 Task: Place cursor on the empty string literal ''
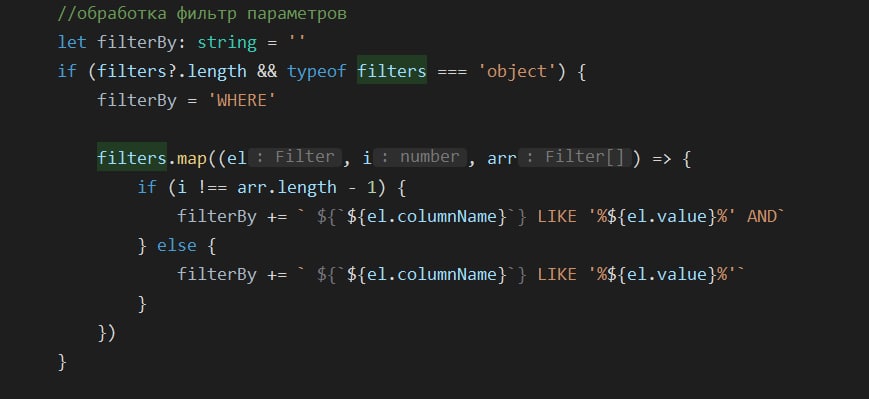[297, 40]
